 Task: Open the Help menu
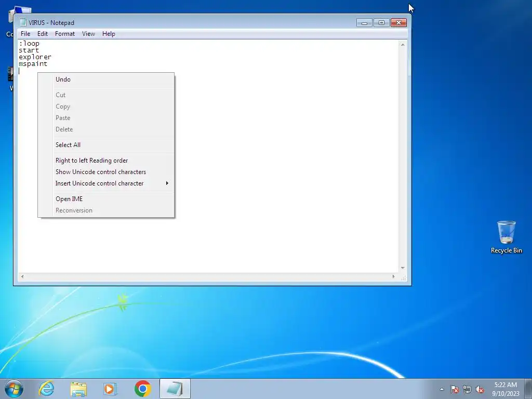pos(109,34)
